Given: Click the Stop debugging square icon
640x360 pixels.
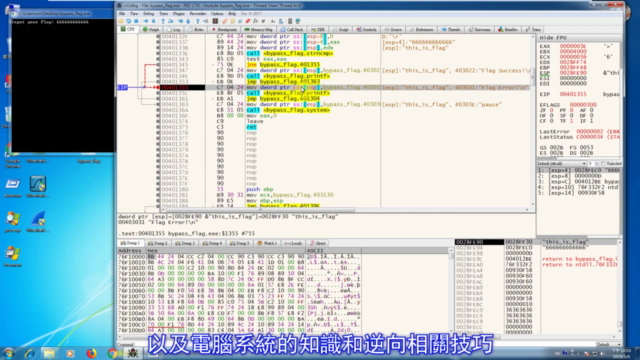Looking at the screenshot, I should tap(136, 21).
